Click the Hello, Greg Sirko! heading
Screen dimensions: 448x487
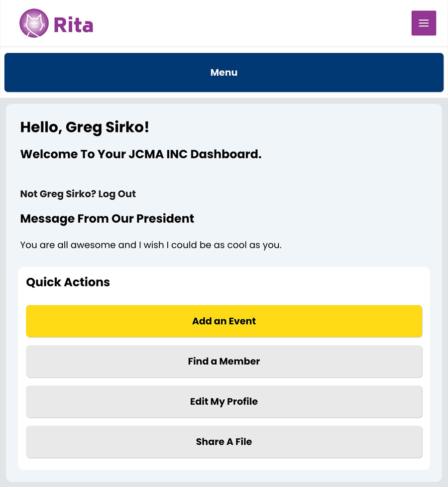point(85,127)
